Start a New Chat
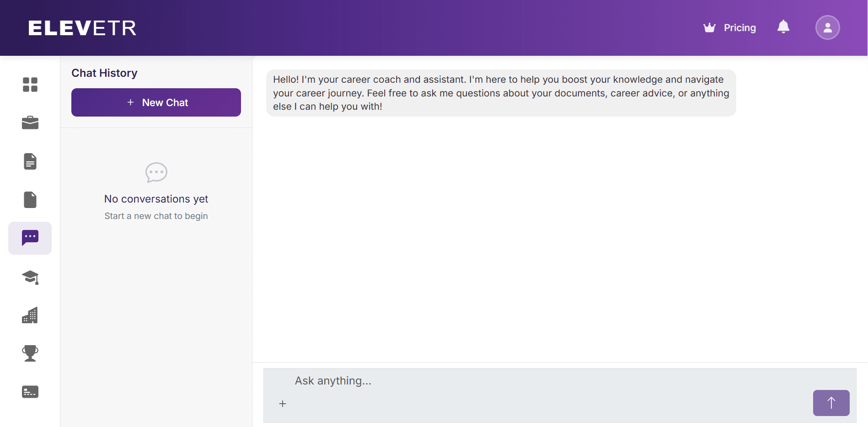Image resolution: width=868 pixels, height=427 pixels. [156, 102]
